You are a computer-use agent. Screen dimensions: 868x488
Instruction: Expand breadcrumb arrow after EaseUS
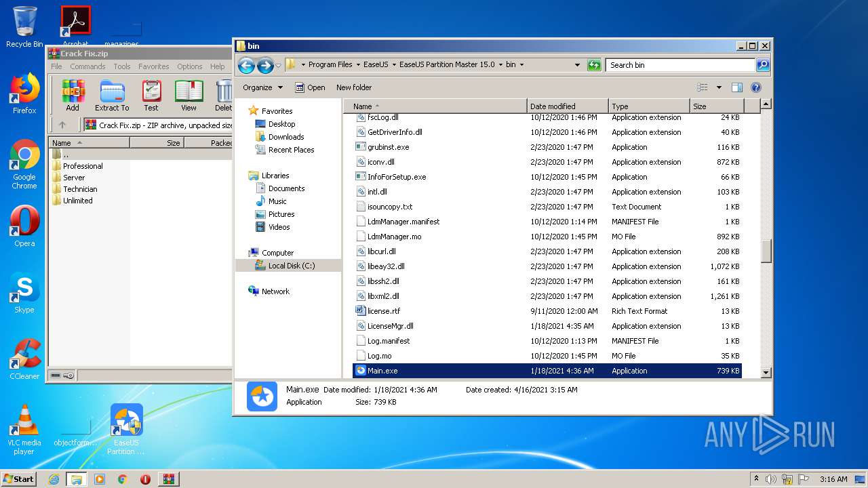pyautogui.click(x=394, y=65)
